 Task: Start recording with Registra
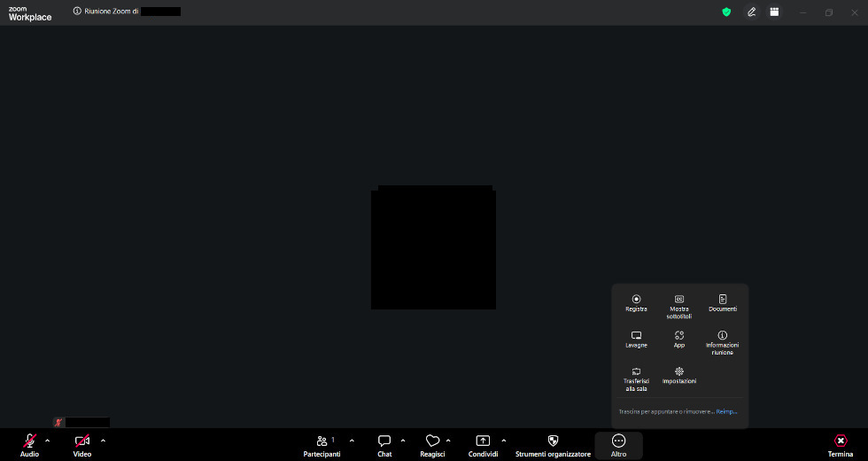tap(636, 303)
